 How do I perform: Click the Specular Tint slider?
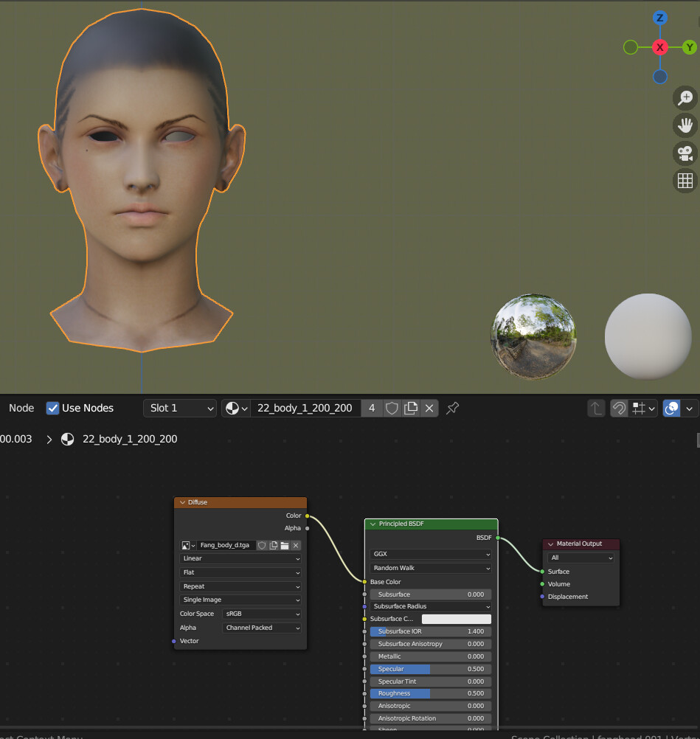click(430, 681)
